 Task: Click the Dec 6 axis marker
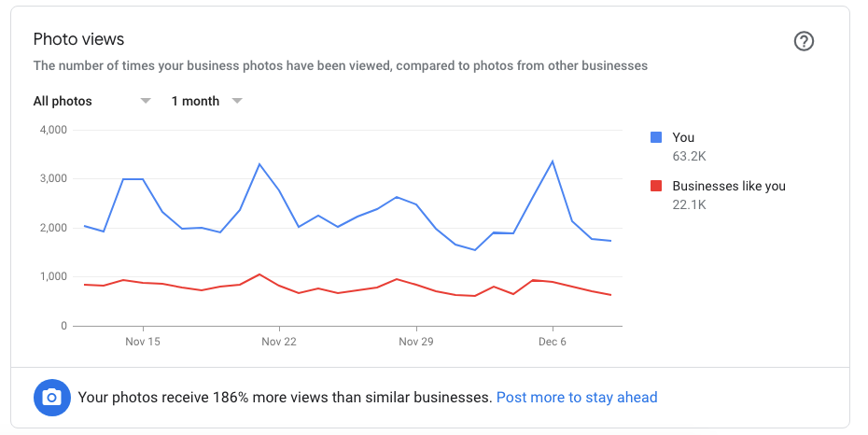coord(553,342)
